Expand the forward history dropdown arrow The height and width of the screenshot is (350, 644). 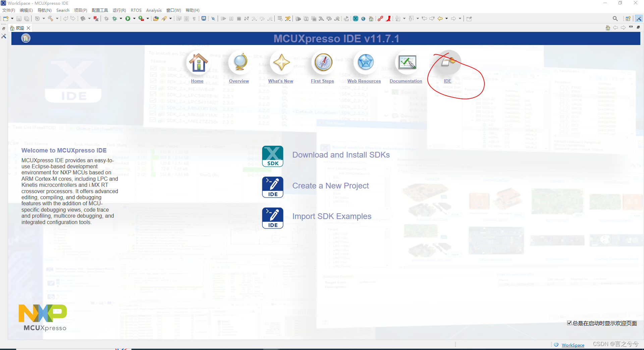pyautogui.click(x=460, y=18)
